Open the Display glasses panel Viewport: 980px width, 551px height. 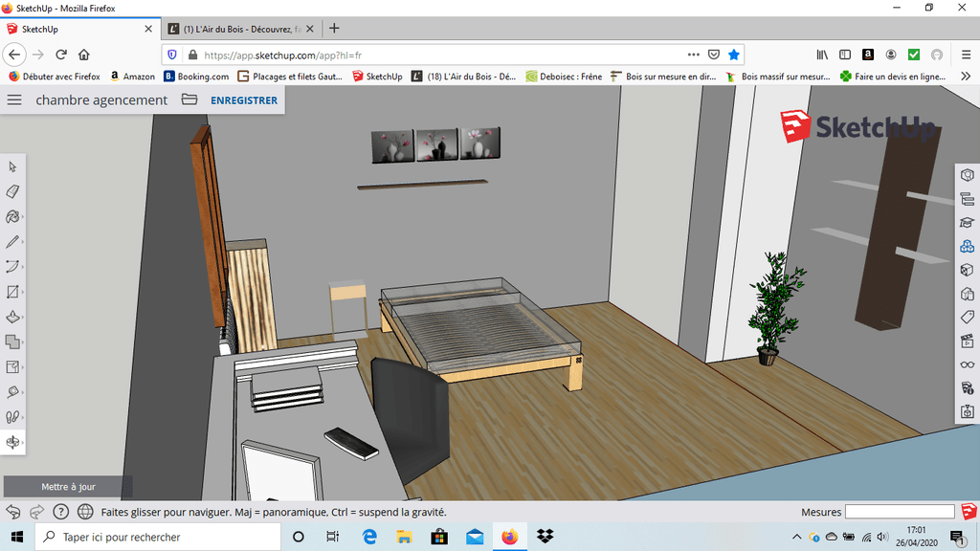coord(968,364)
